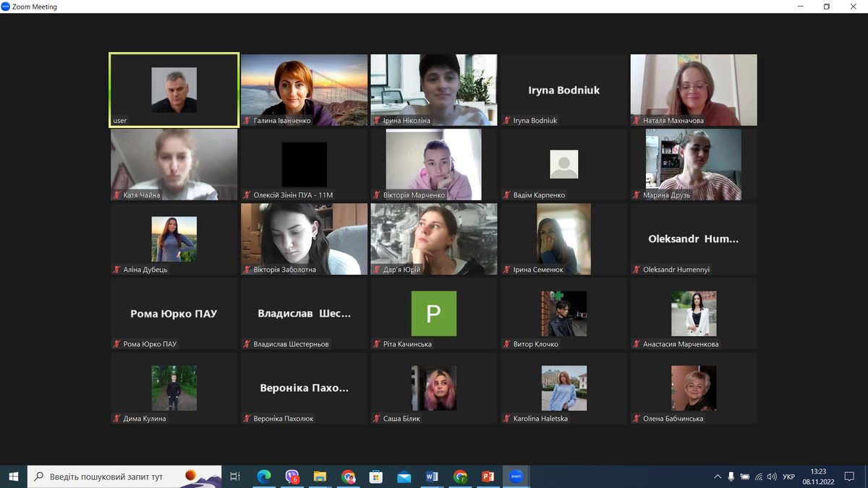Open Microsoft Edge from the taskbar
Screen dimensions: 868x488
click(264, 476)
